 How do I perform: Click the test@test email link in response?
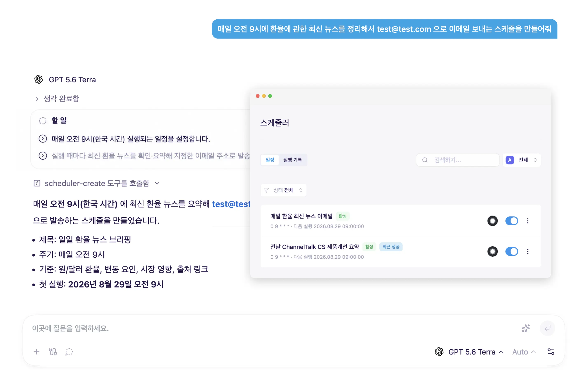point(231,204)
